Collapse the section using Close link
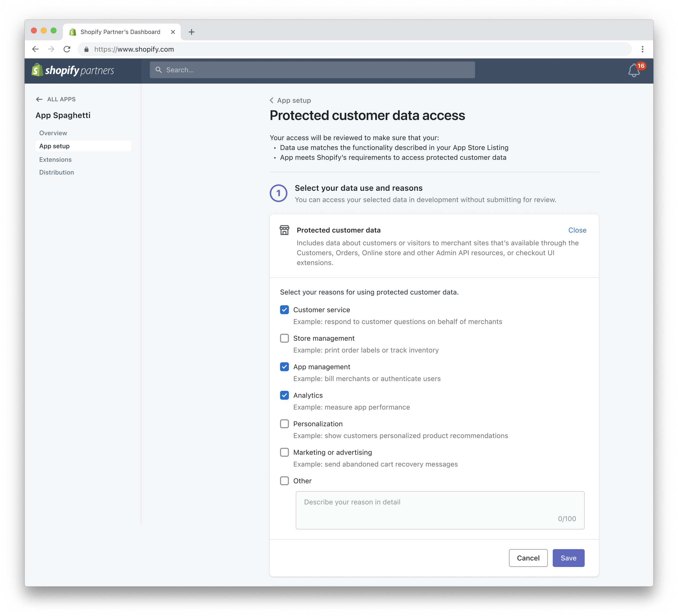 577,230
